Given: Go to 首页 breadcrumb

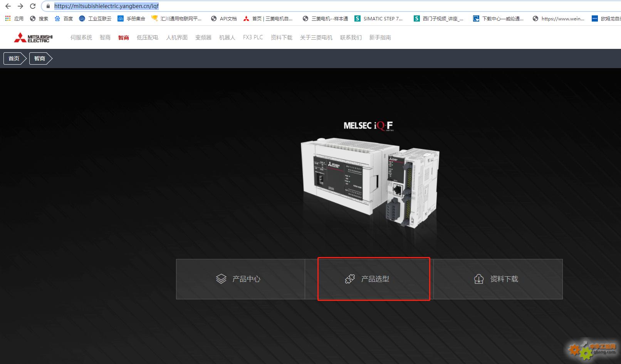Looking at the screenshot, I should pyautogui.click(x=15, y=58).
